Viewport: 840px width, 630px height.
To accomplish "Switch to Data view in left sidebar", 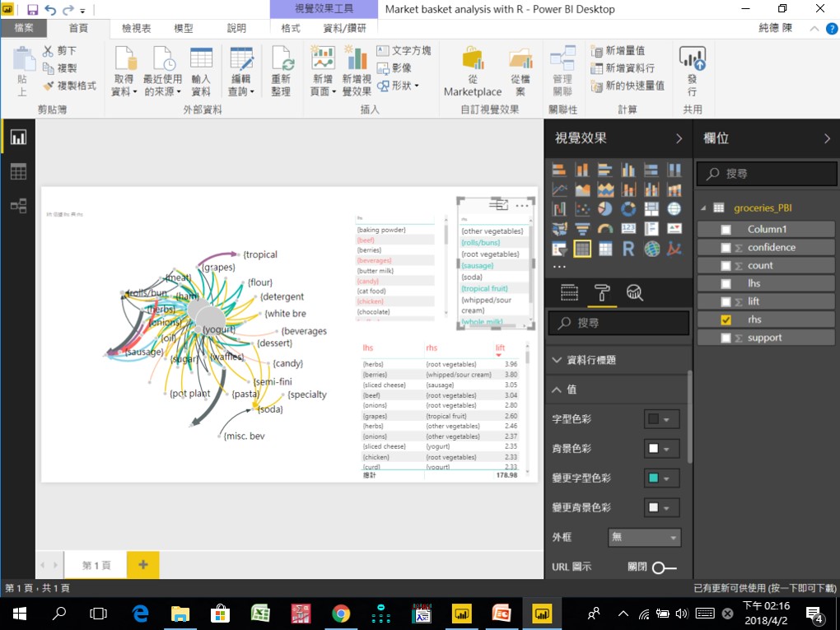I will pos(18,172).
